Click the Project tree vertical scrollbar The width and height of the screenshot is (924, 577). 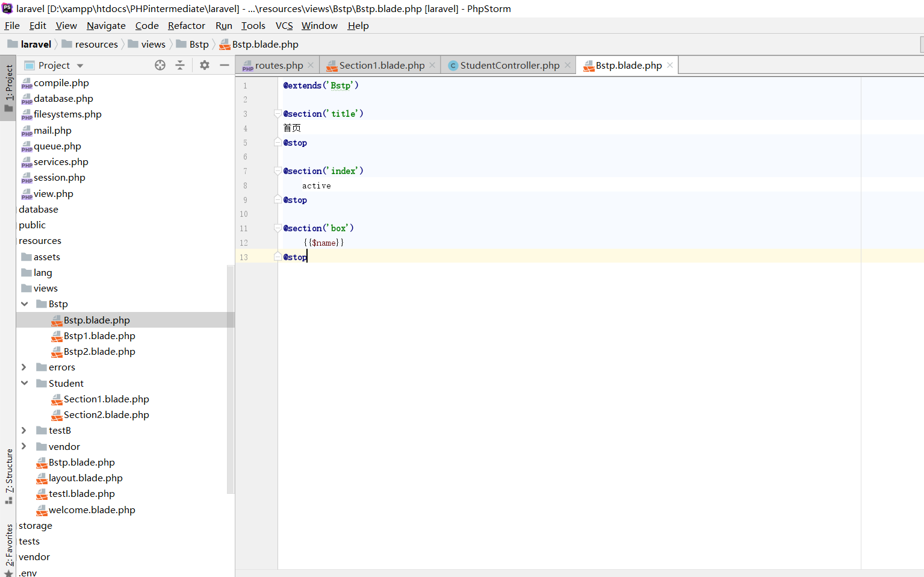click(230, 379)
